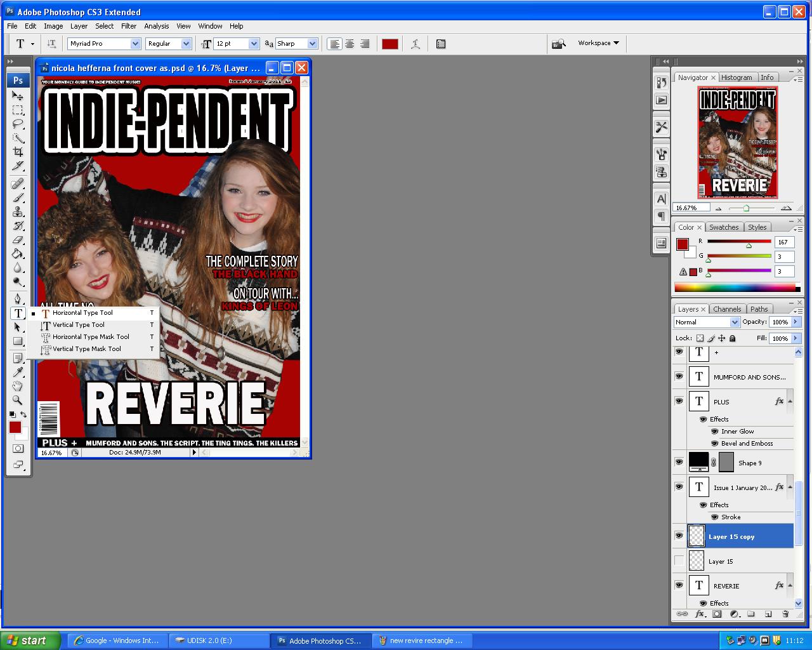Open UDISK 2.0 (E:) taskbar button
The height and width of the screenshot is (650, 812).
click(219, 640)
